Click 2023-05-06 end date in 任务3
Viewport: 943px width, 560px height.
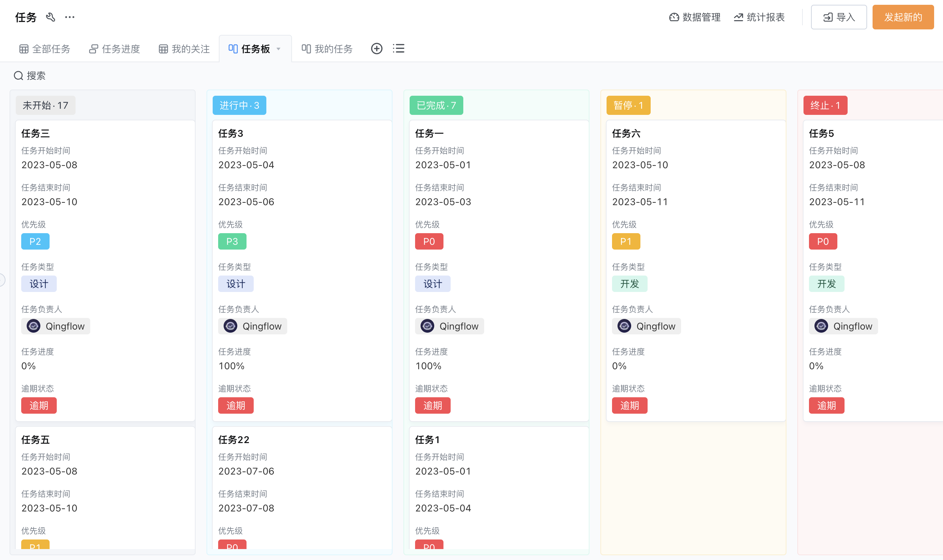(247, 202)
